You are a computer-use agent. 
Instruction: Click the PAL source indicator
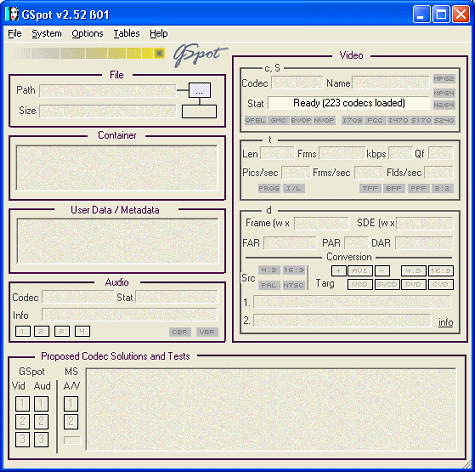(x=269, y=285)
